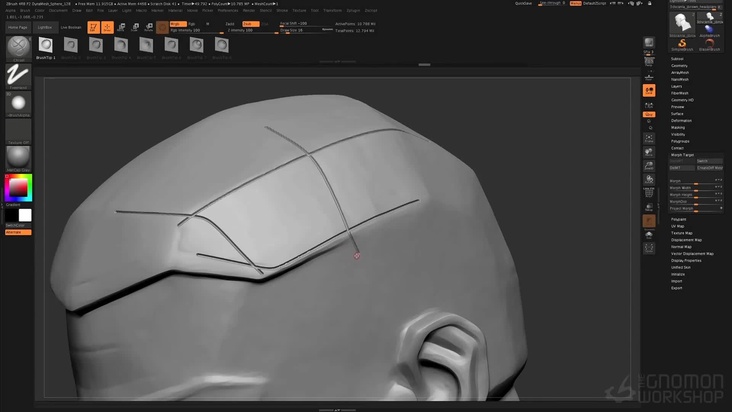Expand the Deformation subpalette

click(682, 120)
